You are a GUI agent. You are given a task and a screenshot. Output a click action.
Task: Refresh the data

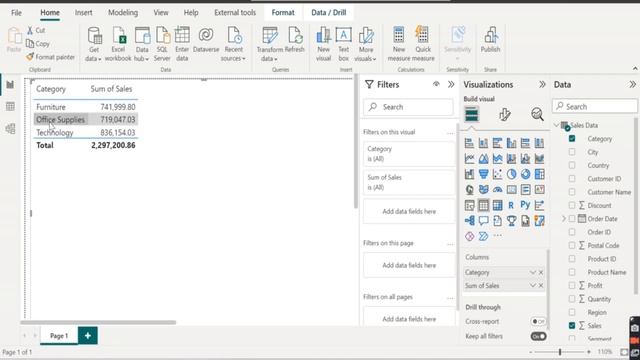pos(295,40)
